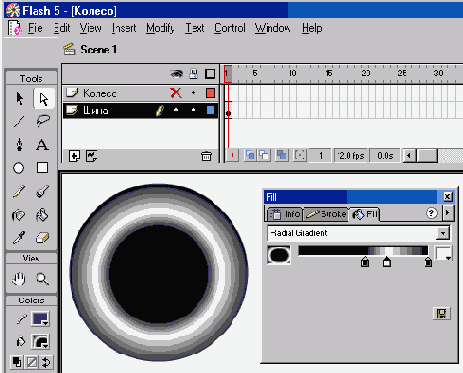The width and height of the screenshot is (463, 373).
Task: Switch to the Stroke tab
Action: click(326, 214)
